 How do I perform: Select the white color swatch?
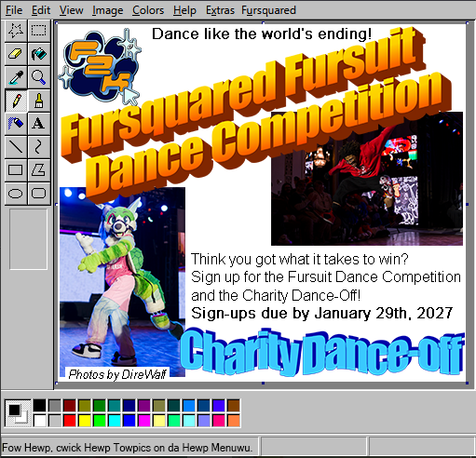[x=40, y=421]
